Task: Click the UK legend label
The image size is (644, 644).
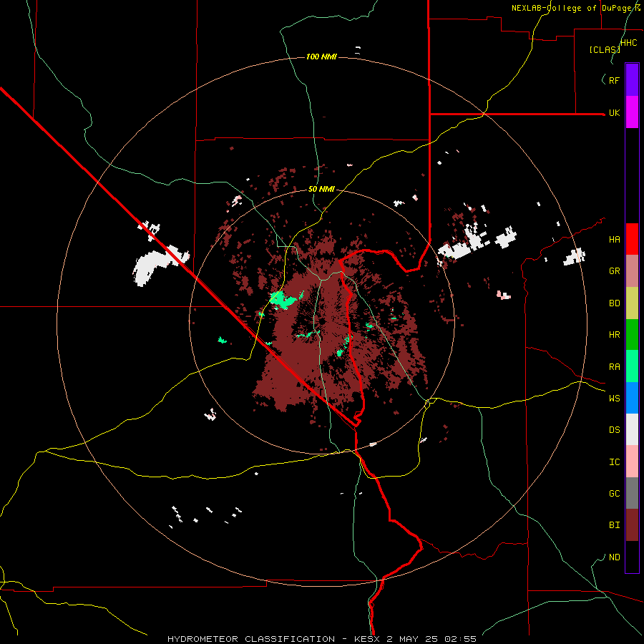Action: pos(614,112)
